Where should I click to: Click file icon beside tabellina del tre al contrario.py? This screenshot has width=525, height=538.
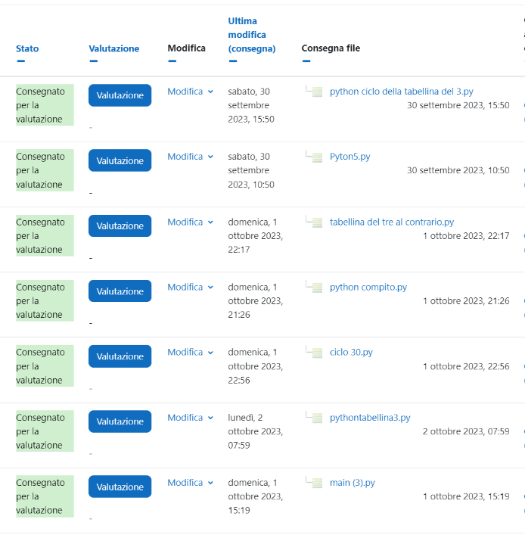(x=317, y=223)
